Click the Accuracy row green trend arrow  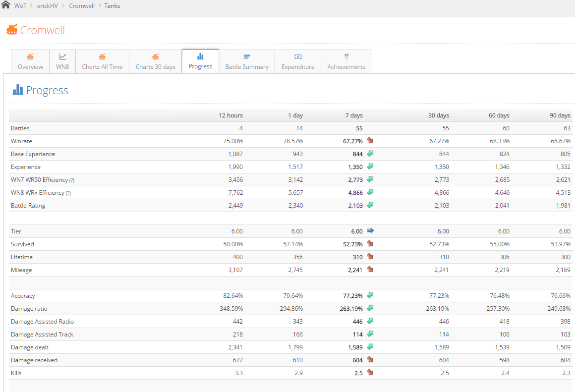[370, 295]
